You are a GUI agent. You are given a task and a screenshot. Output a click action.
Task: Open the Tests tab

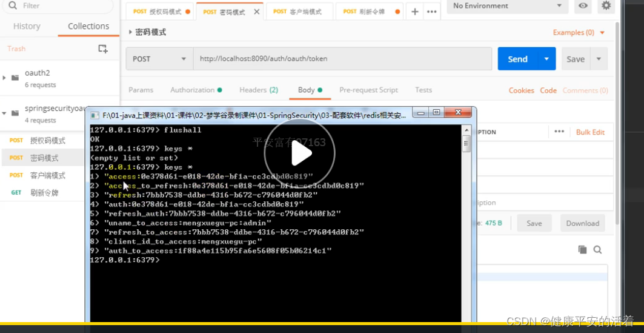click(x=423, y=90)
